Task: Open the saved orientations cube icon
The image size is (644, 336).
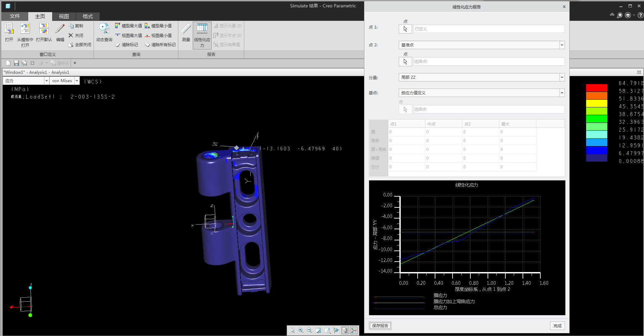Action: click(327, 331)
